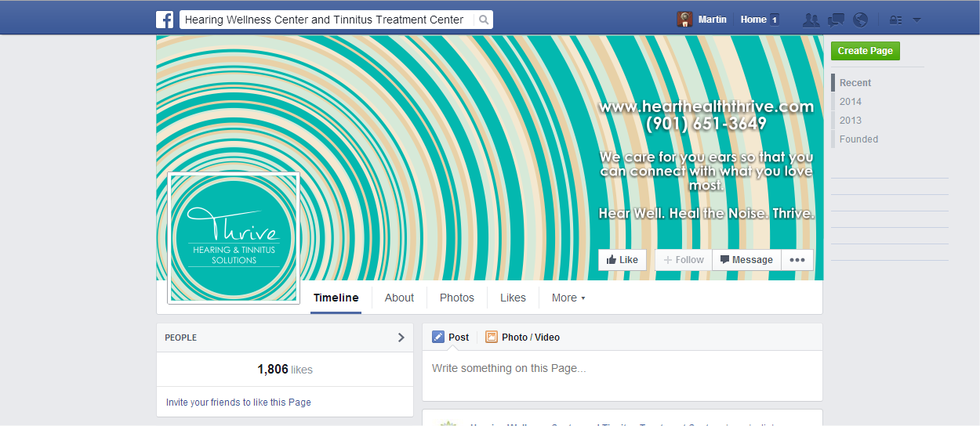Viewport: 980px width, 426px height.
Task: Open privacy shortcuts lock icon
Action: click(x=896, y=20)
